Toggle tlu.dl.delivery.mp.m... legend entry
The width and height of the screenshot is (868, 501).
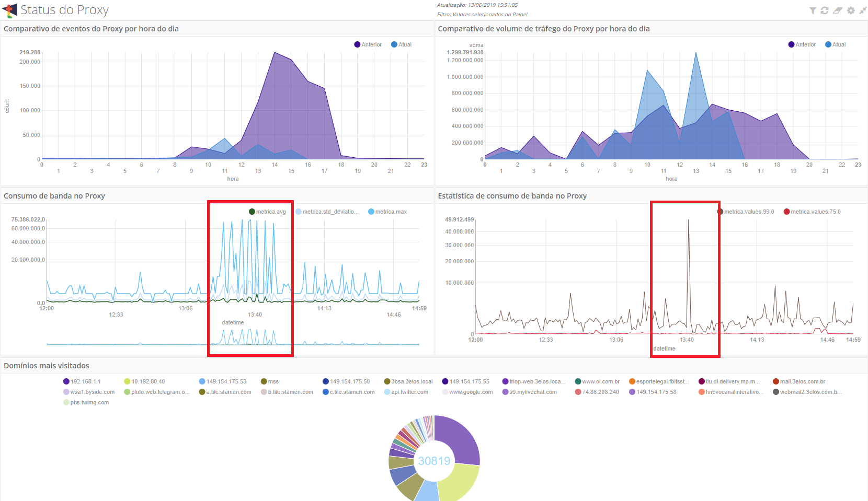tap(729, 381)
